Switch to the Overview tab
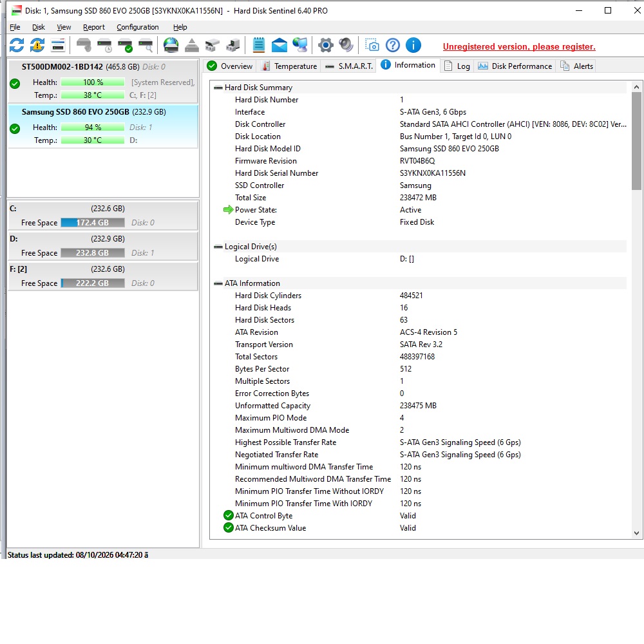644x644 pixels. pyautogui.click(x=230, y=66)
